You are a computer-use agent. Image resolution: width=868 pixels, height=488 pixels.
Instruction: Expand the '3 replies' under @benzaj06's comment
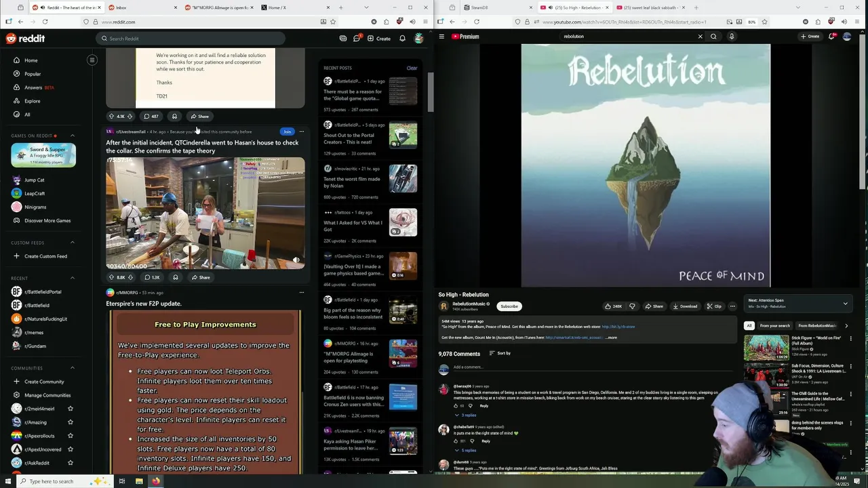(x=467, y=415)
